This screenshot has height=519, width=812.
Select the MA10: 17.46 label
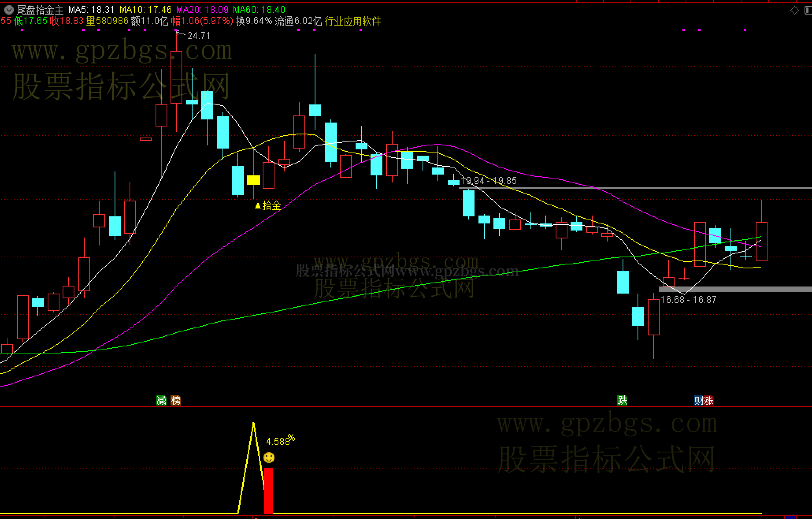point(146,10)
